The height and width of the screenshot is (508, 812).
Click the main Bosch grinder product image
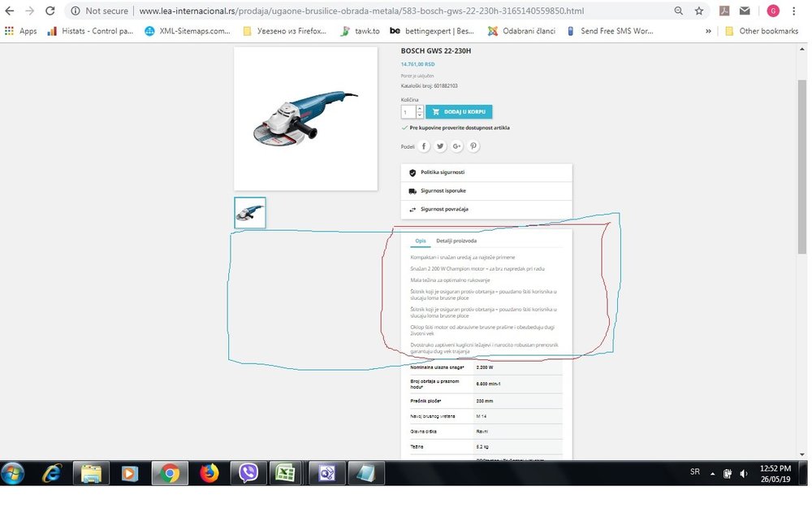pyautogui.click(x=305, y=119)
